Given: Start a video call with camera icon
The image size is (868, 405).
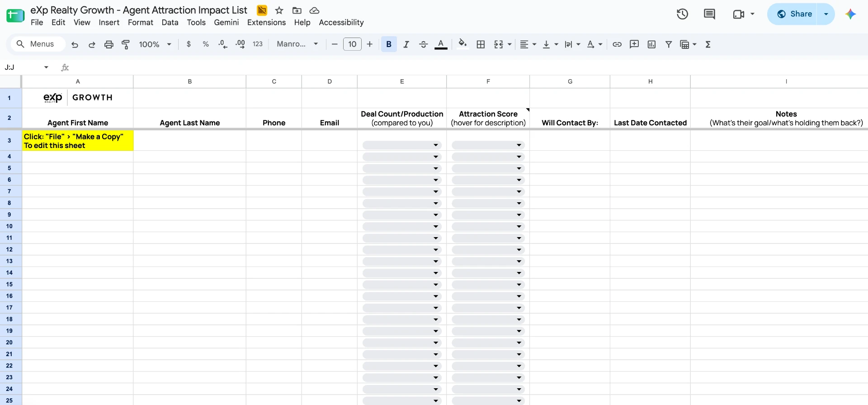Looking at the screenshot, I should pyautogui.click(x=739, y=14).
